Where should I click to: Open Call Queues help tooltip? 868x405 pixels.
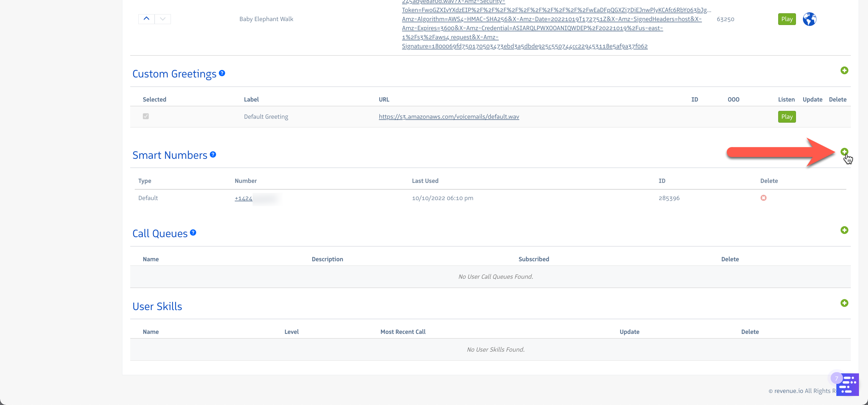(193, 233)
